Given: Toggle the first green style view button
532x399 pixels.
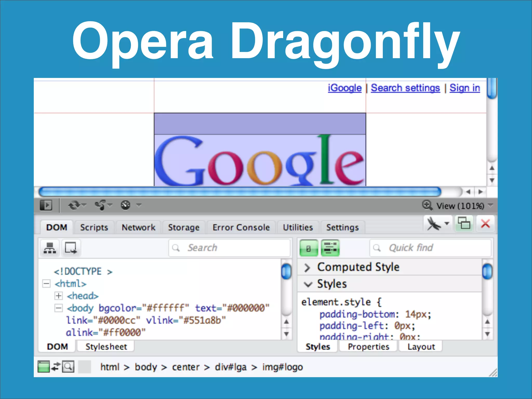Looking at the screenshot, I should coord(309,248).
